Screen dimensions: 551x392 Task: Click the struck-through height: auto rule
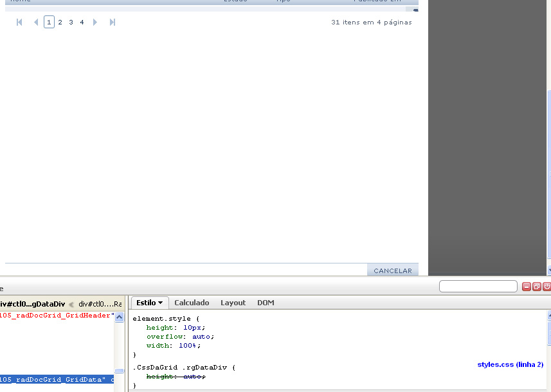click(x=176, y=377)
